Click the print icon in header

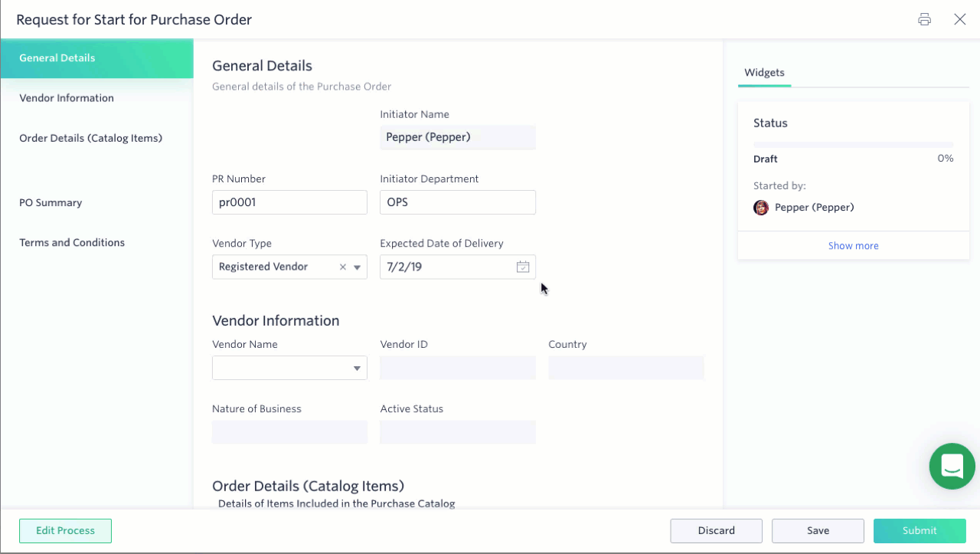(x=924, y=19)
